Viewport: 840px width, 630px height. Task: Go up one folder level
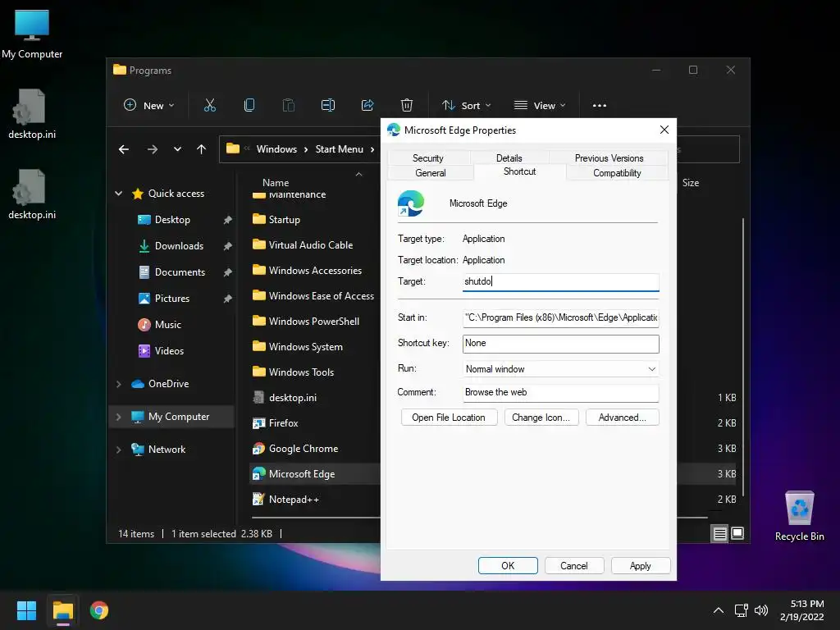202,149
